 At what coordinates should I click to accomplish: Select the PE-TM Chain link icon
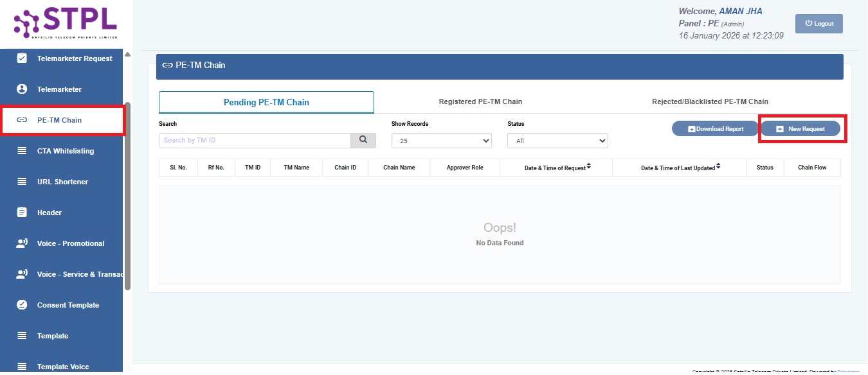tap(22, 119)
